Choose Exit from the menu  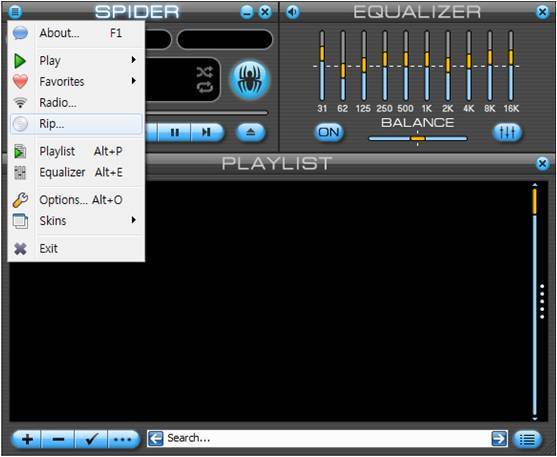pos(76,248)
